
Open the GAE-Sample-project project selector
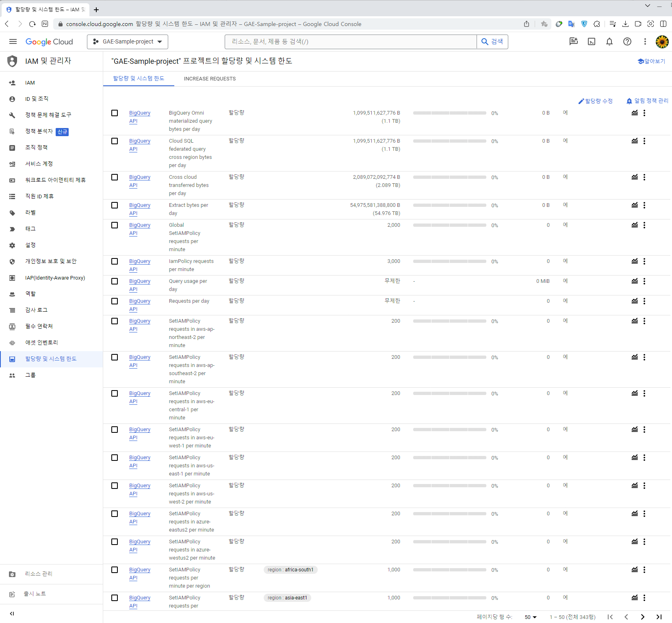(x=128, y=41)
